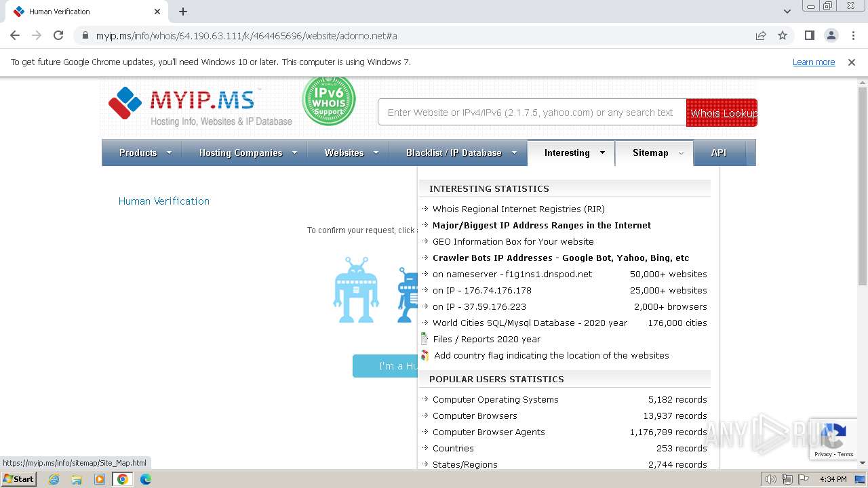Image resolution: width=868 pixels, height=488 pixels.
Task: Bookmark this page with the star icon
Action: [x=783, y=35]
